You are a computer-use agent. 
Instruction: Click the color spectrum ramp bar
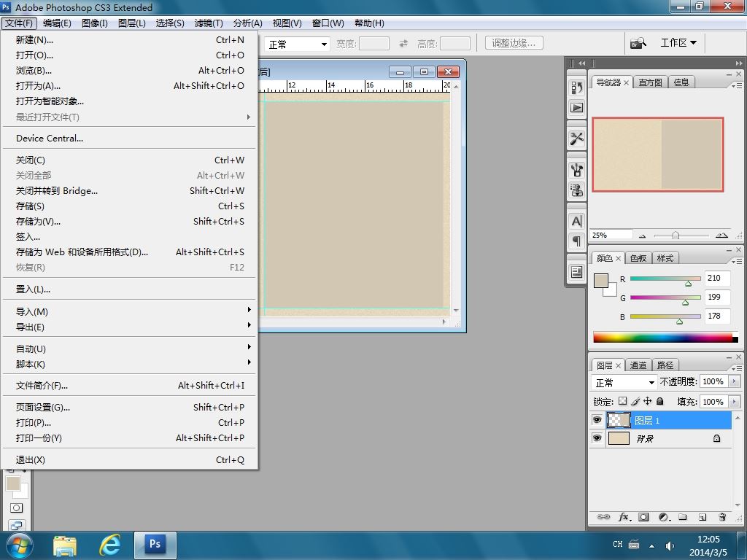[x=665, y=338]
